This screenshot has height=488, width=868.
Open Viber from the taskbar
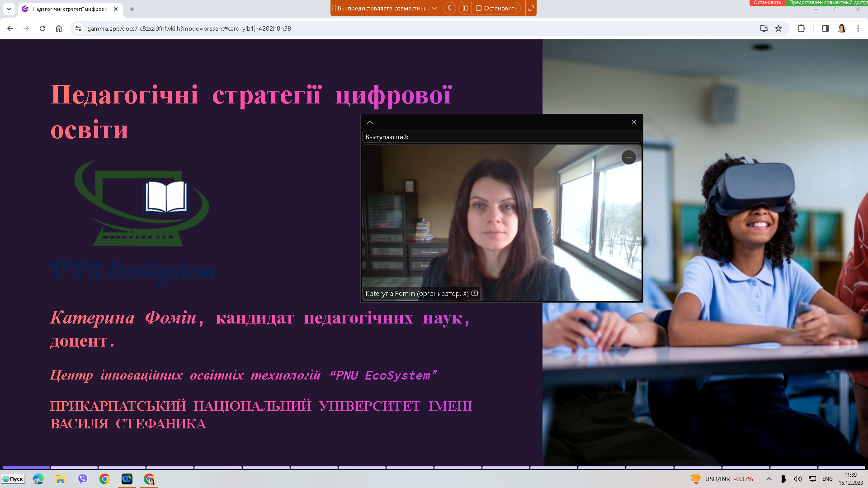[x=83, y=479]
